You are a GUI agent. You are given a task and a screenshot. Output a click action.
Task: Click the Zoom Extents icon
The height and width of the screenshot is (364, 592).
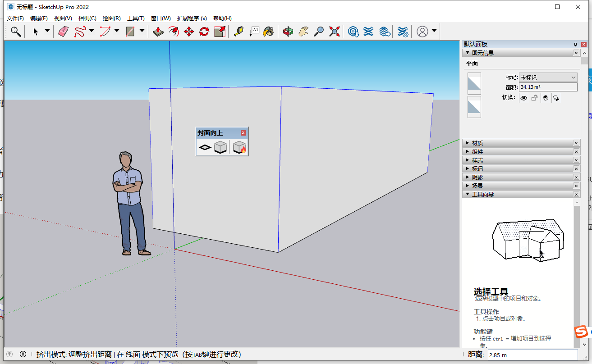334,31
